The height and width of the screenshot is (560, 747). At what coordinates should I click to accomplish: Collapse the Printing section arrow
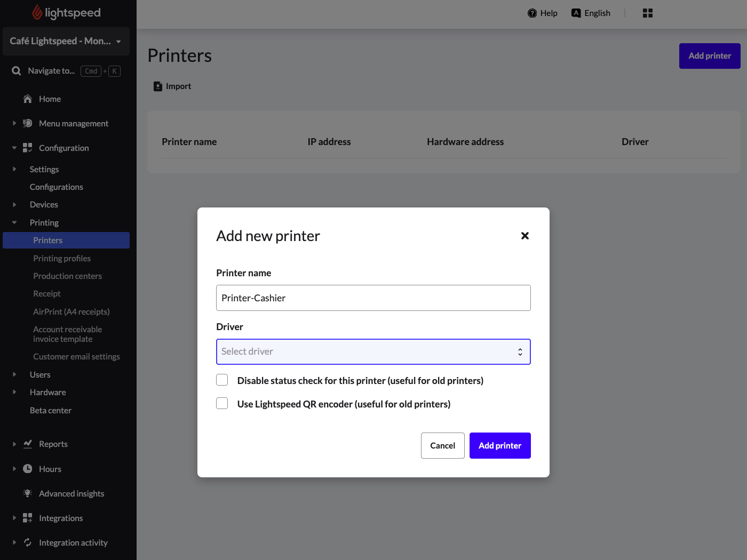tap(14, 222)
